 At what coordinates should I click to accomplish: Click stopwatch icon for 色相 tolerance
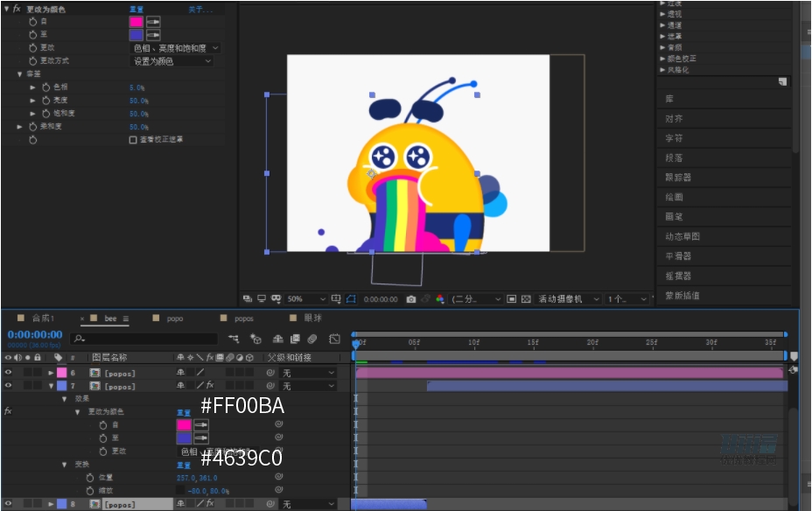coord(46,87)
